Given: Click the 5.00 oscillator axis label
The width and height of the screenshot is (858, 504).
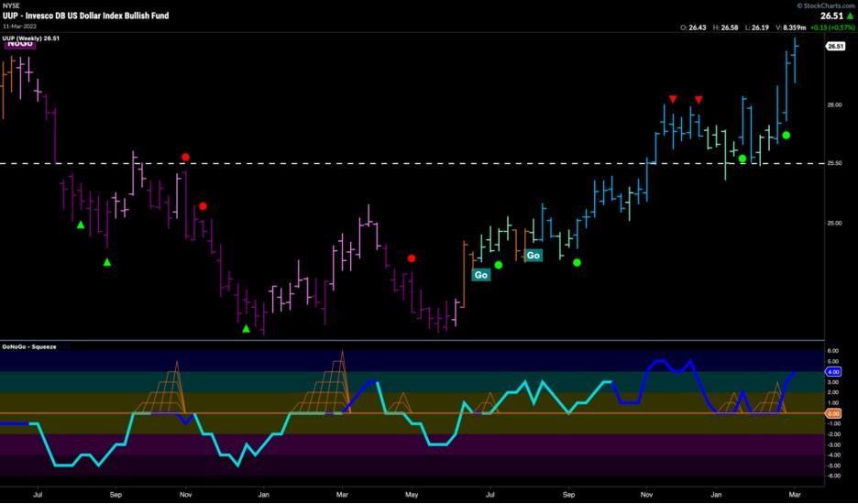Looking at the screenshot, I should (834, 361).
